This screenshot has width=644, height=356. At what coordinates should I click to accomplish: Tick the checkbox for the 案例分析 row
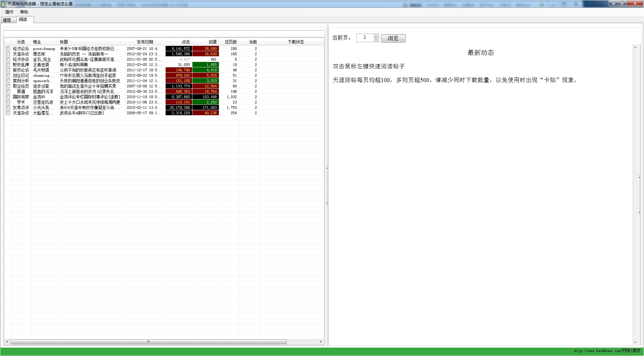coord(8,81)
